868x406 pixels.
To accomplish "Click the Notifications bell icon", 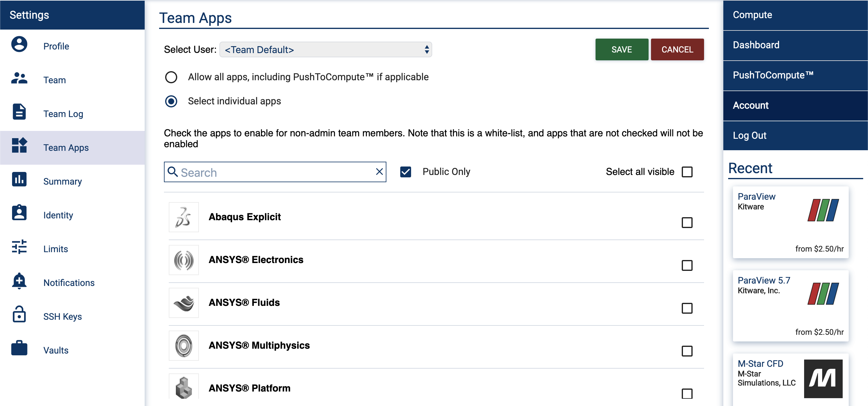I will [x=19, y=281].
